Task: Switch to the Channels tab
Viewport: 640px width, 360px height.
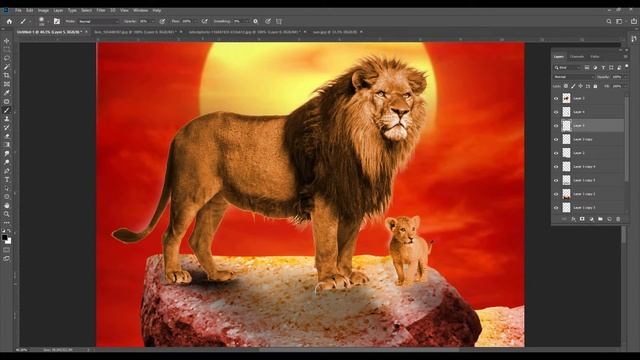Action: pos(577,57)
